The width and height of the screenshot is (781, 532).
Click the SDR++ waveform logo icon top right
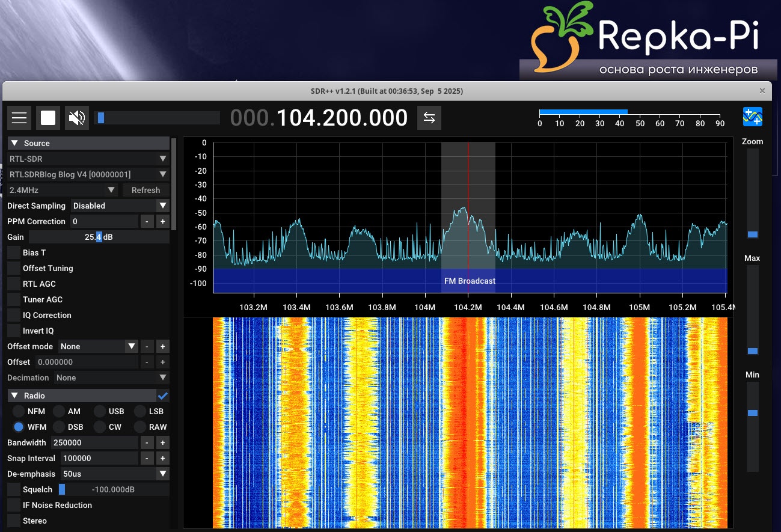753,117
